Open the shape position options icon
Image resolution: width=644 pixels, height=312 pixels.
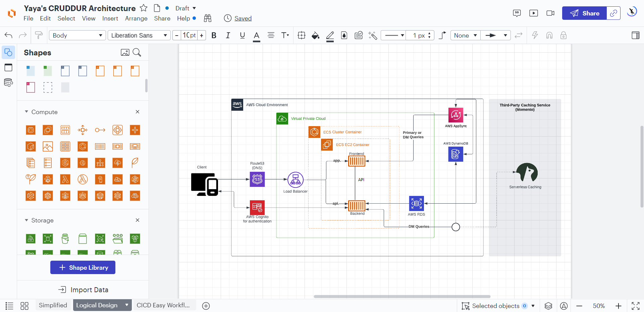pos(302,35)
